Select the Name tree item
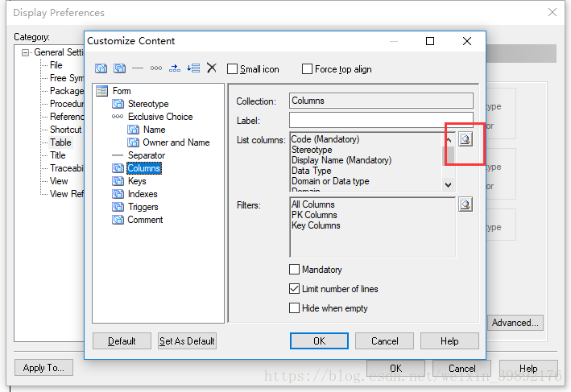Image resolution: width=571 pixels, height=392 pixels. coord(154,130)
